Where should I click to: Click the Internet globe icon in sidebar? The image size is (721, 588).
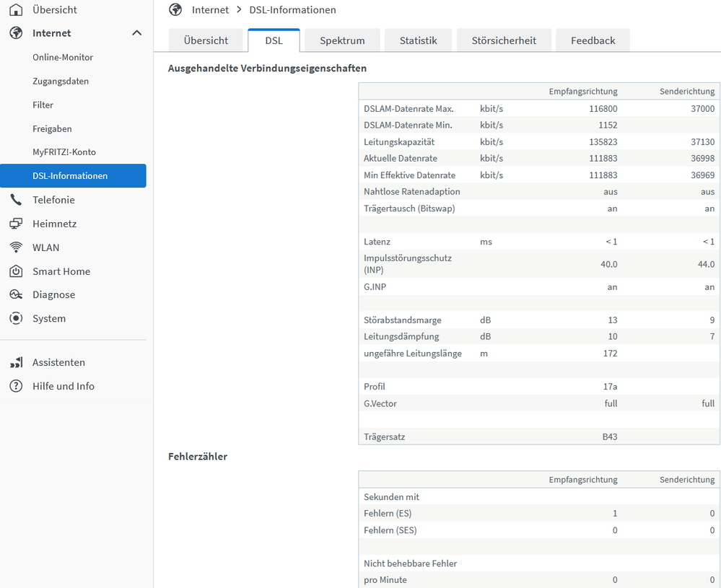[x=16, y=33]
